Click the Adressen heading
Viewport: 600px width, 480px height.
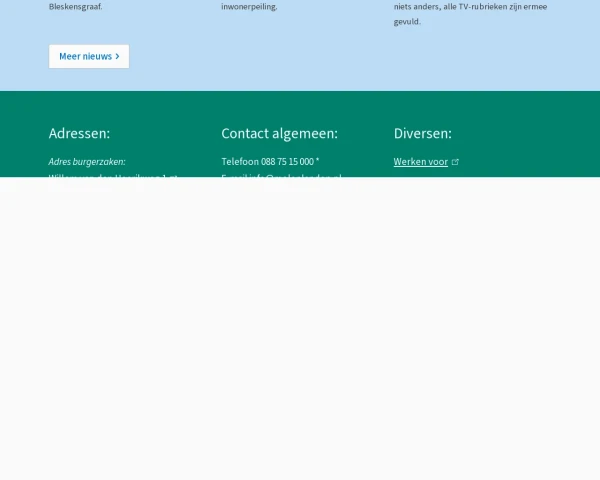pyautogui.click(x=79, y=133)
